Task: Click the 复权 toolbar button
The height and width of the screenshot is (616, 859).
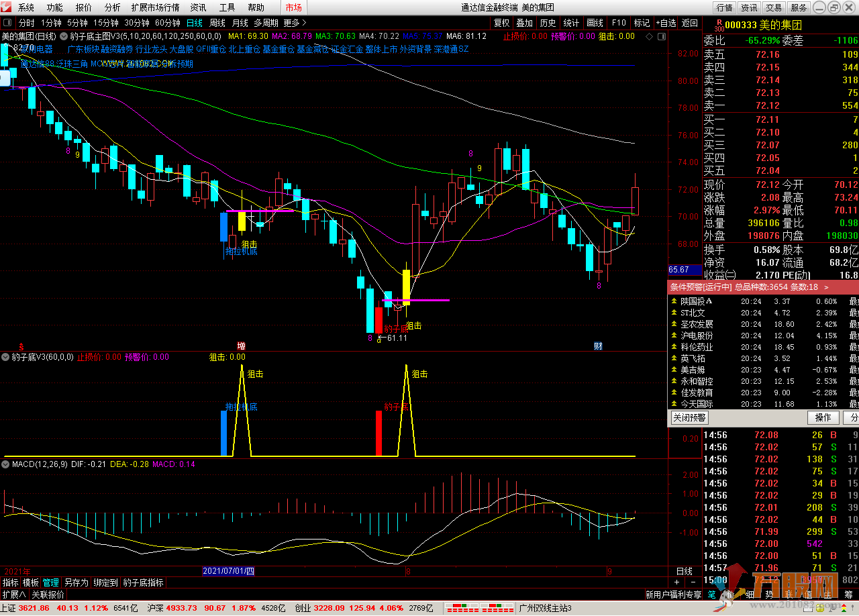Action: click(502, 23)
